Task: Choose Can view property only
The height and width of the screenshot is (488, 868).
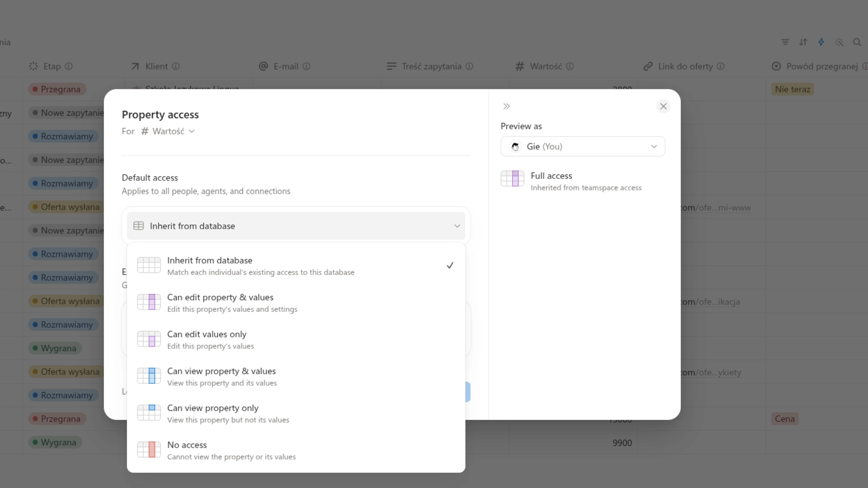Action: pos(296,413)
